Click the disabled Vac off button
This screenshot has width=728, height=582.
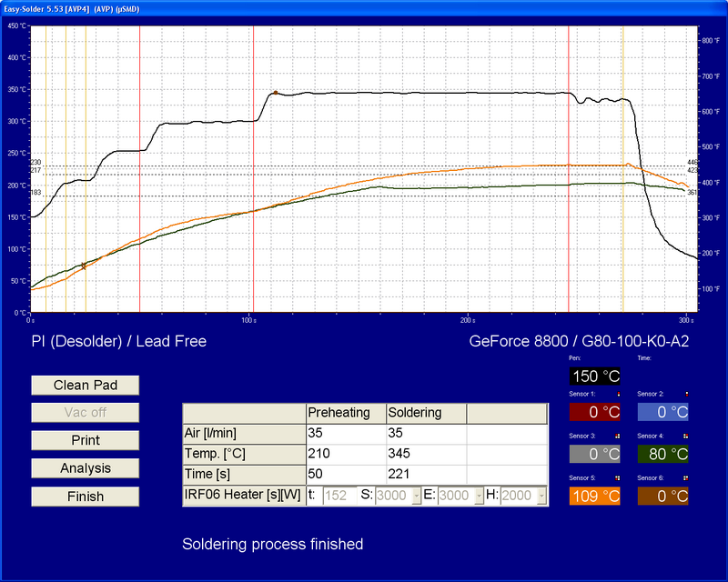[x=86, y=413]
